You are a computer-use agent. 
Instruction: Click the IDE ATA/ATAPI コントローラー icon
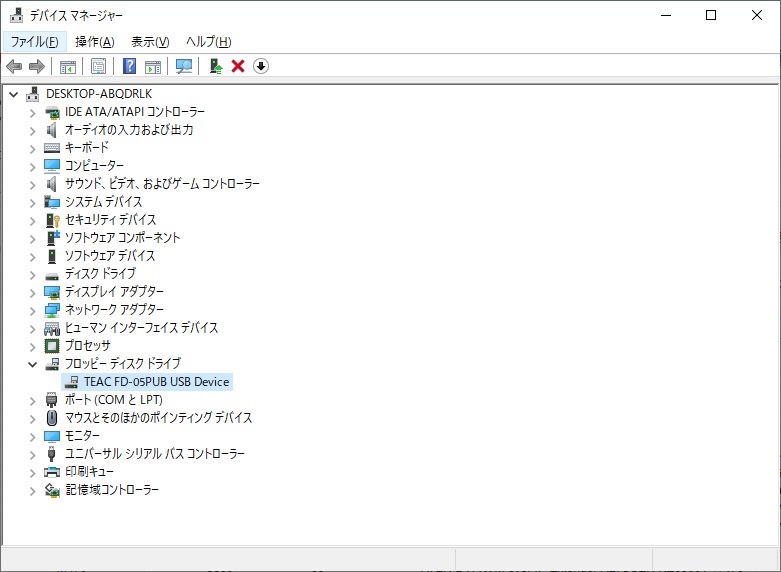(52, 112)
